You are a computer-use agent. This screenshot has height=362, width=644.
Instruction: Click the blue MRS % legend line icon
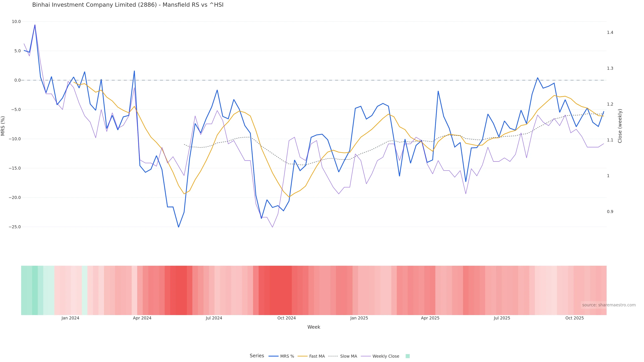(274, 356)
